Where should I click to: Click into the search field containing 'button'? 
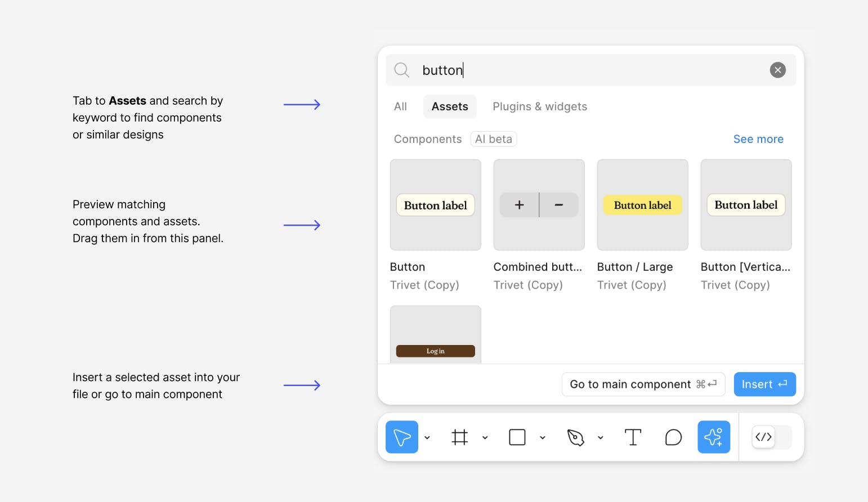pos(591,70)
